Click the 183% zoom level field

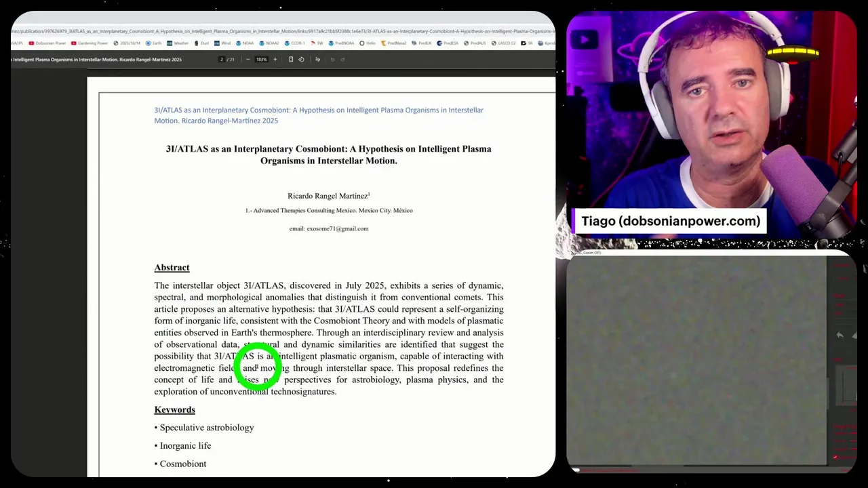tap(261, 60)
